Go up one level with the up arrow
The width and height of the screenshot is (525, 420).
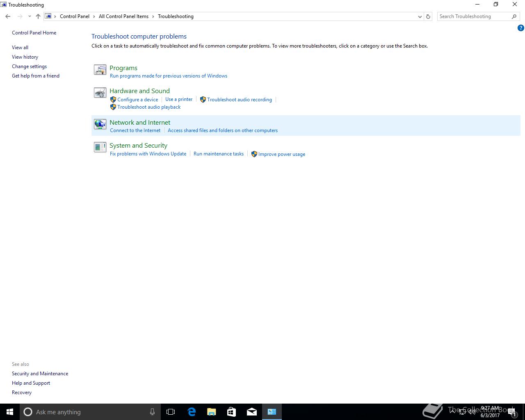click(x=38, y=16)
